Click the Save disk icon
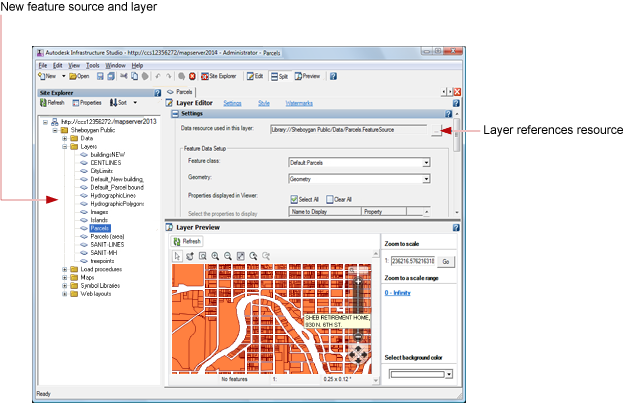The height and width of the screenshot is (403, 624). coord(100,76)
